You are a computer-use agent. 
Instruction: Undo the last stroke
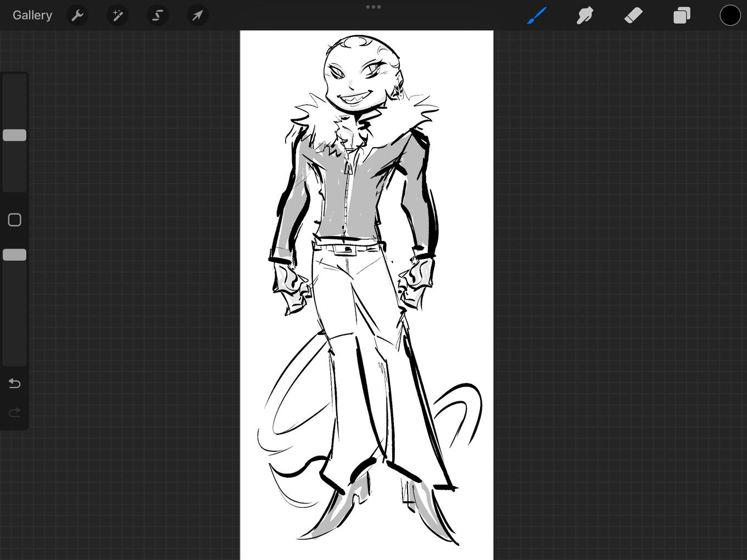click(15, 383)
